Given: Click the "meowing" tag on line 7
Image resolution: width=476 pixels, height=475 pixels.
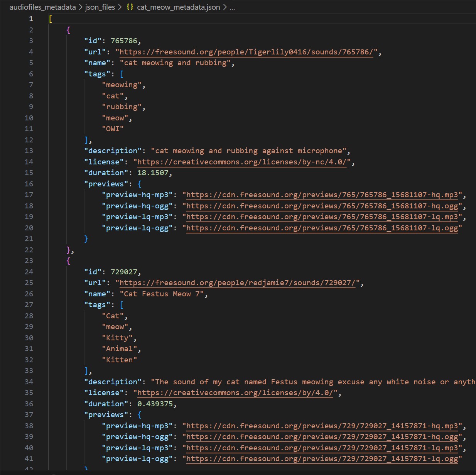Looking at the screenshot, I should [122, 85].
